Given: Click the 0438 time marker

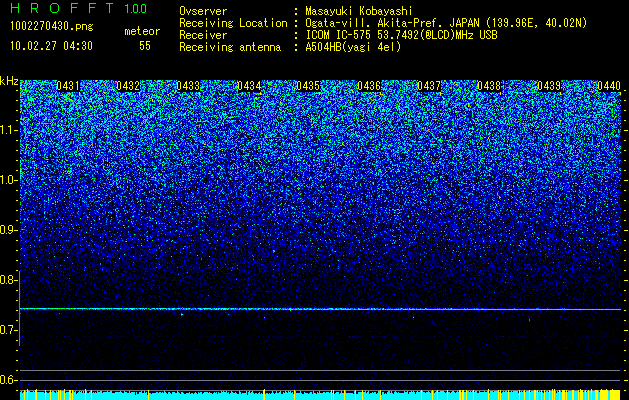Looking at the screenshot, I should [x=489, y=86].
